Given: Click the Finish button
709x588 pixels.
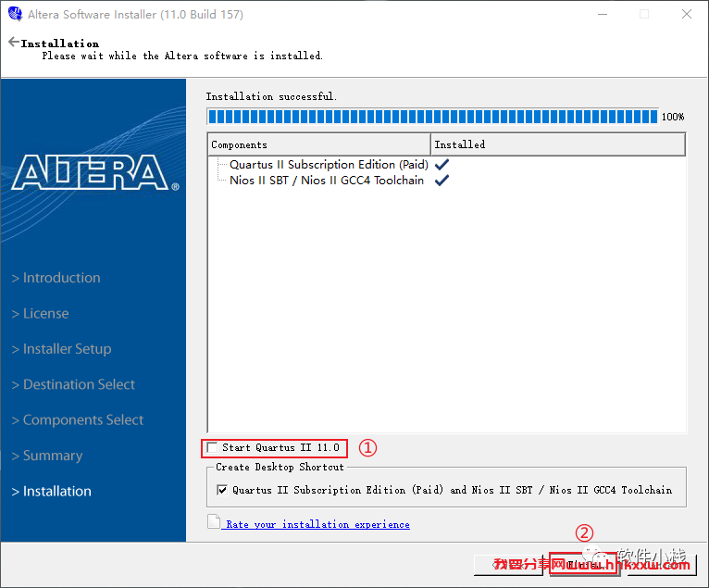Looking at the screenshot, I should click(584, 565).
